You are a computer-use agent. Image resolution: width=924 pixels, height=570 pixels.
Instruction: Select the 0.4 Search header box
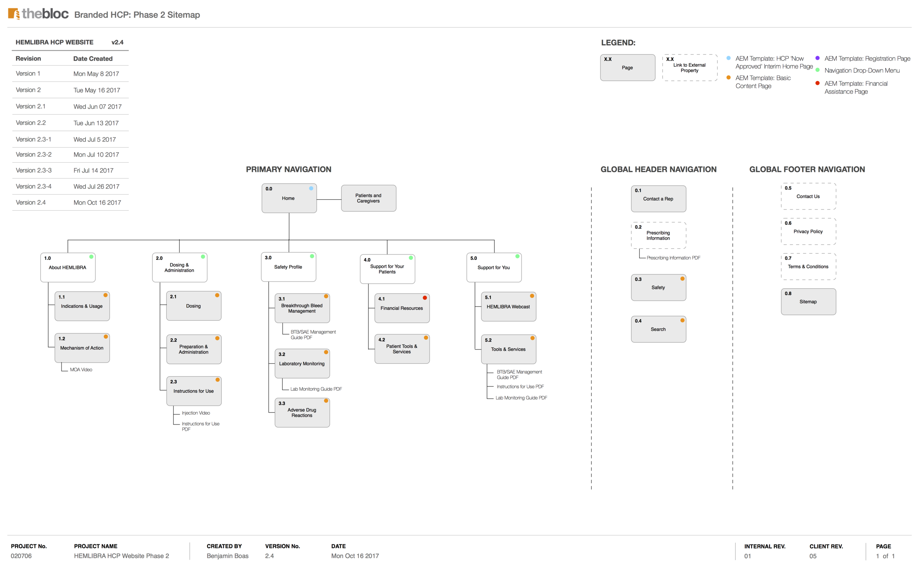coord(659,329)
